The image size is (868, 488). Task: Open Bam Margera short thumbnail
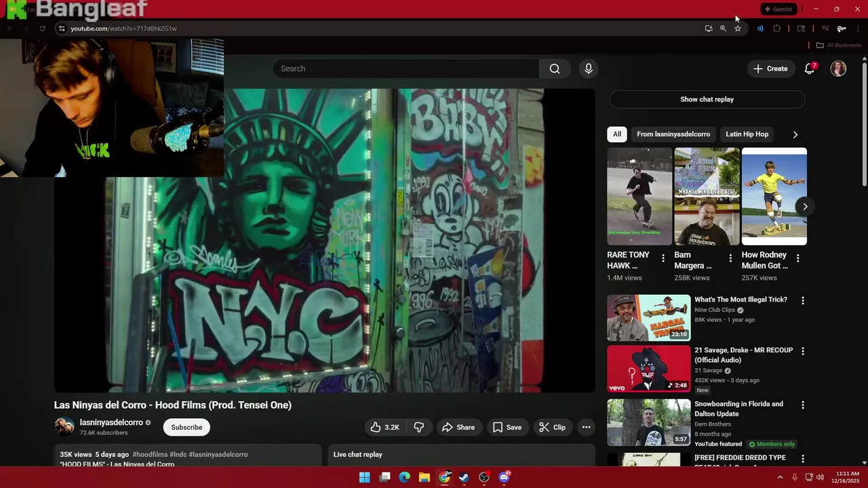pyautogui.click(x=707, y=196)
